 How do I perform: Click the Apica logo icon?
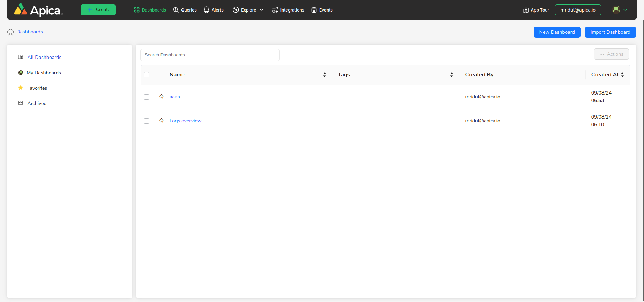[x=20, y=9]
